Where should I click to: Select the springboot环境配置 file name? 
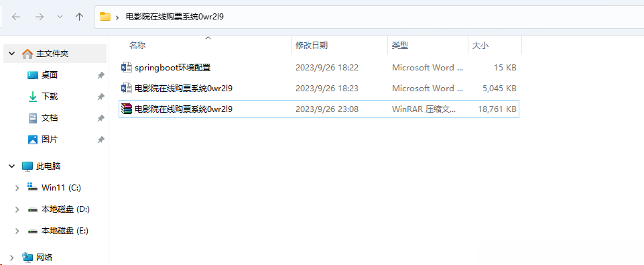point(172,68)
